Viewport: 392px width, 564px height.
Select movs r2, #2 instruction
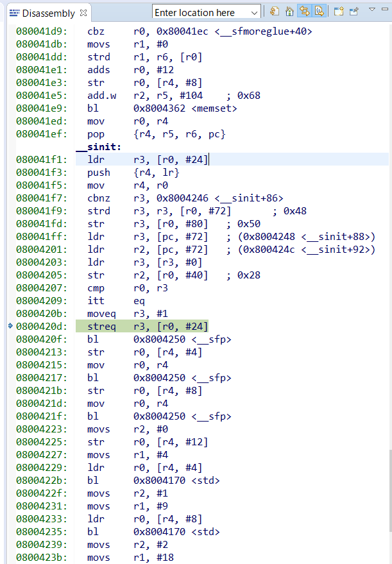point(128,545)
